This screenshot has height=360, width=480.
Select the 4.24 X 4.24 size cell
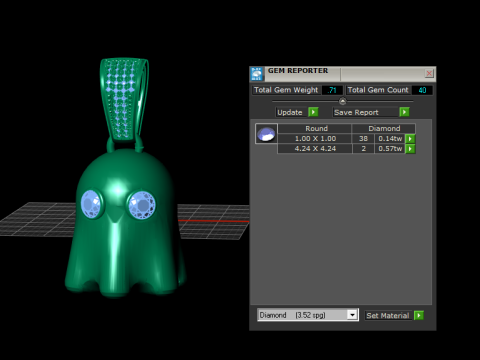pos(315,149)
